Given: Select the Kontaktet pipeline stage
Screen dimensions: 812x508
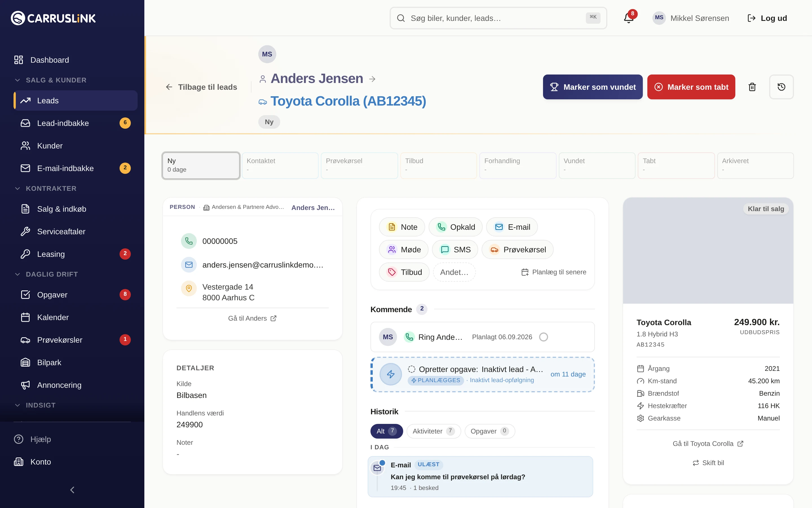Looking at the screenshot, I should (280, 165).
